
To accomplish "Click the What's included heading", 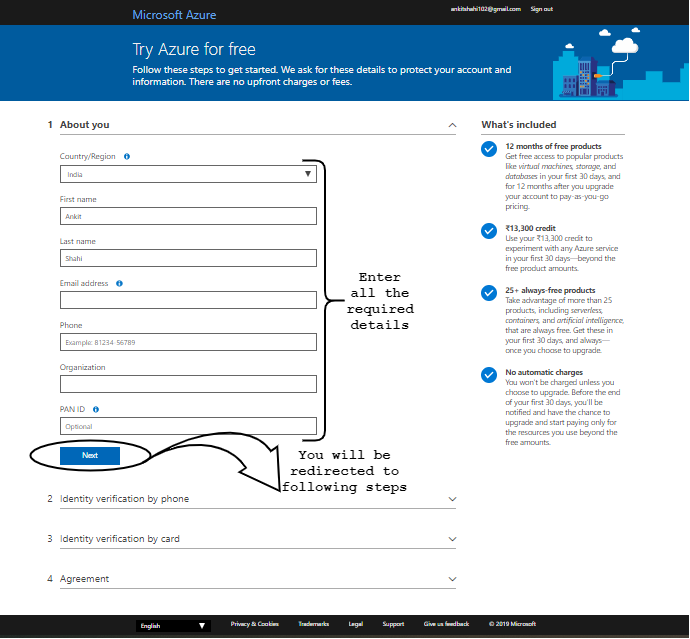I will pos(519,125).
